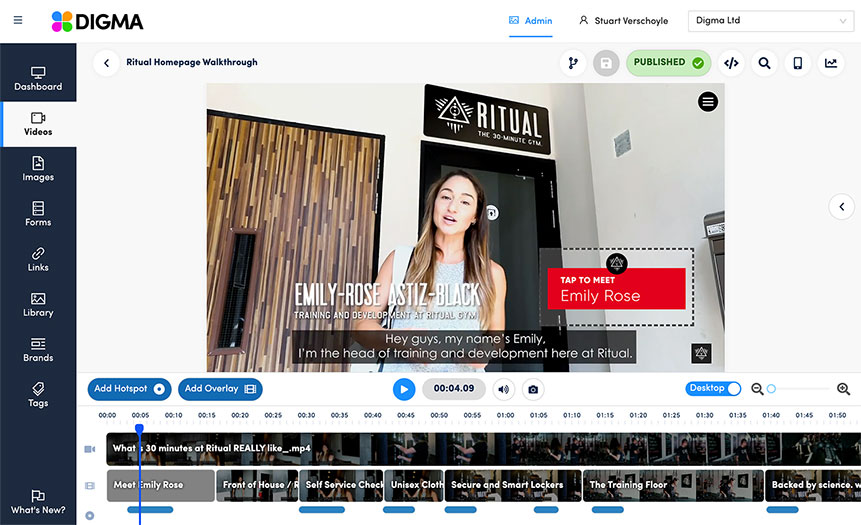Select hotspot bar under Unisex Cloth
The height and width of the screenshot is (525, 861).
pyautogui.click(x=399, y=510)
